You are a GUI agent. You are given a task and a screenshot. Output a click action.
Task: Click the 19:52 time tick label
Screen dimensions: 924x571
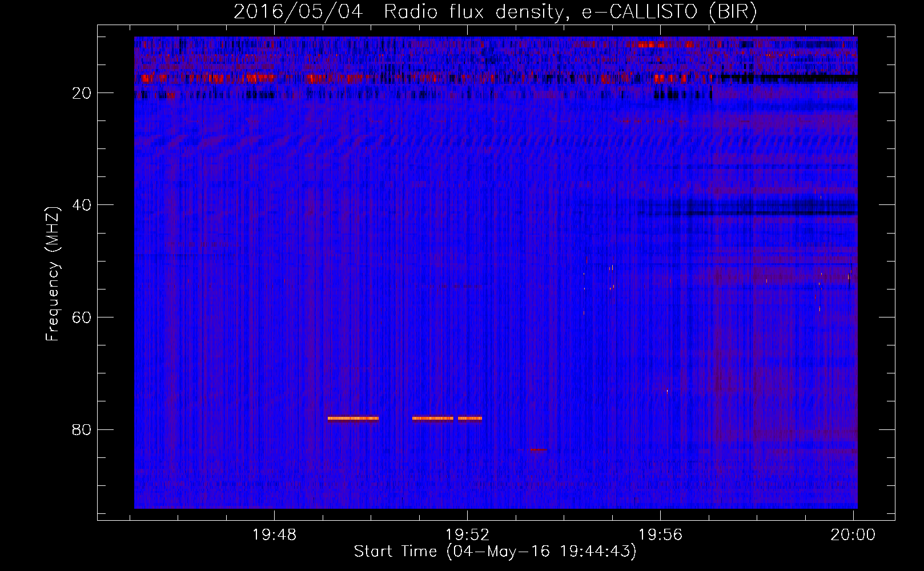click(468, 535)
